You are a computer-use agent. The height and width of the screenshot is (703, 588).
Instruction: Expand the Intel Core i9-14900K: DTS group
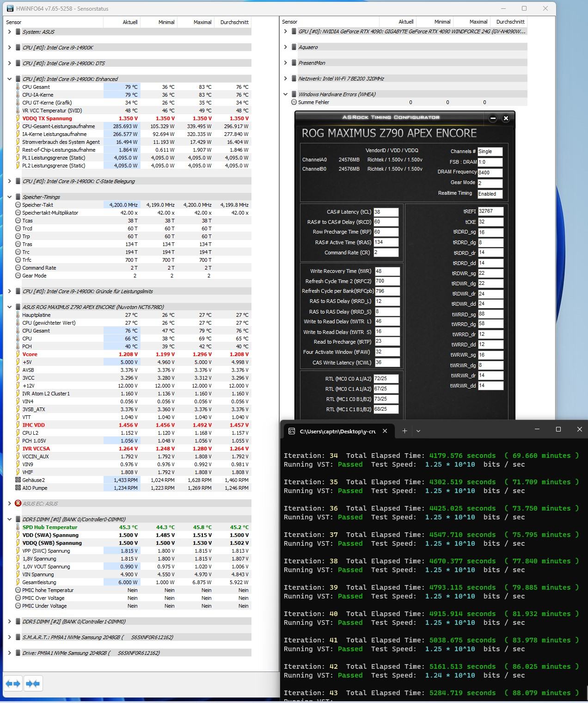[9, 63]
